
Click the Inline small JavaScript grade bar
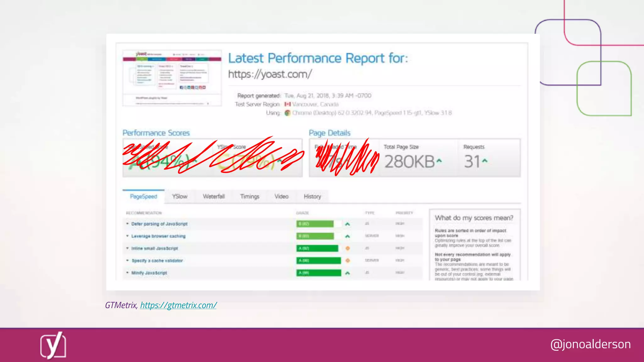point(317,248)
